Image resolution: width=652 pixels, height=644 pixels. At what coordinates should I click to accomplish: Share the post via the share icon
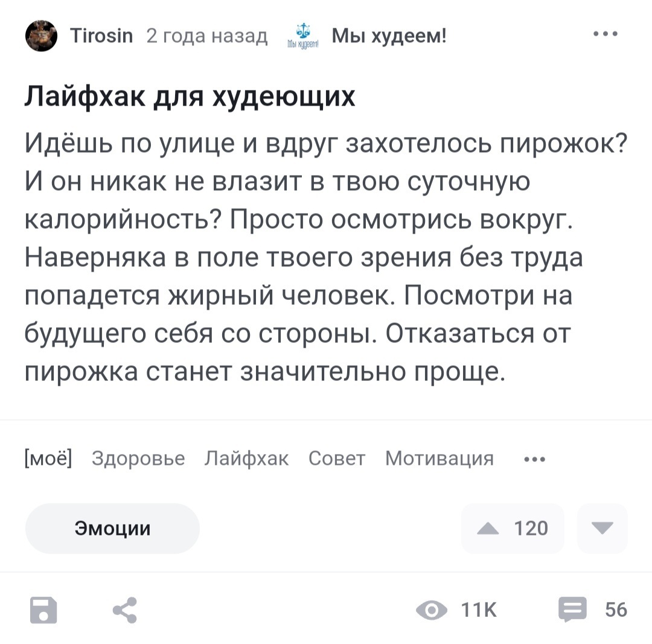click(125, 610)
